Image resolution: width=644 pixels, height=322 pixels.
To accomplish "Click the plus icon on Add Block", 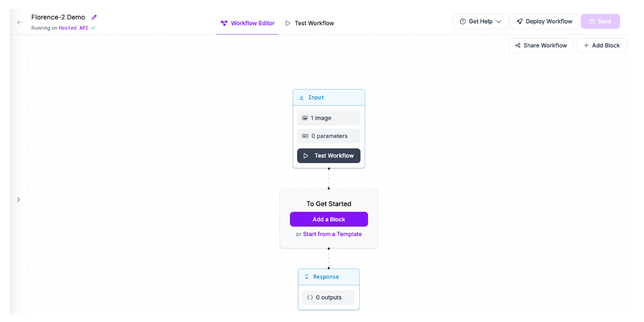I will coord(586,46).
